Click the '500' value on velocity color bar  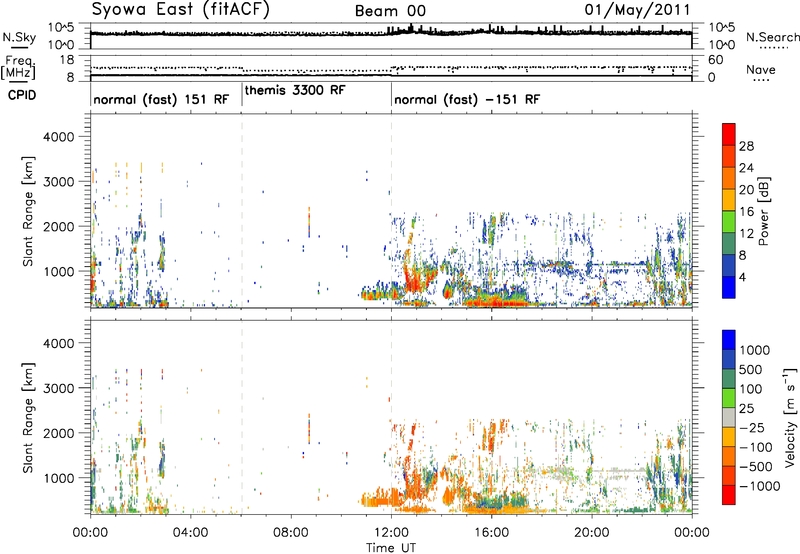[x=751, y=370]
